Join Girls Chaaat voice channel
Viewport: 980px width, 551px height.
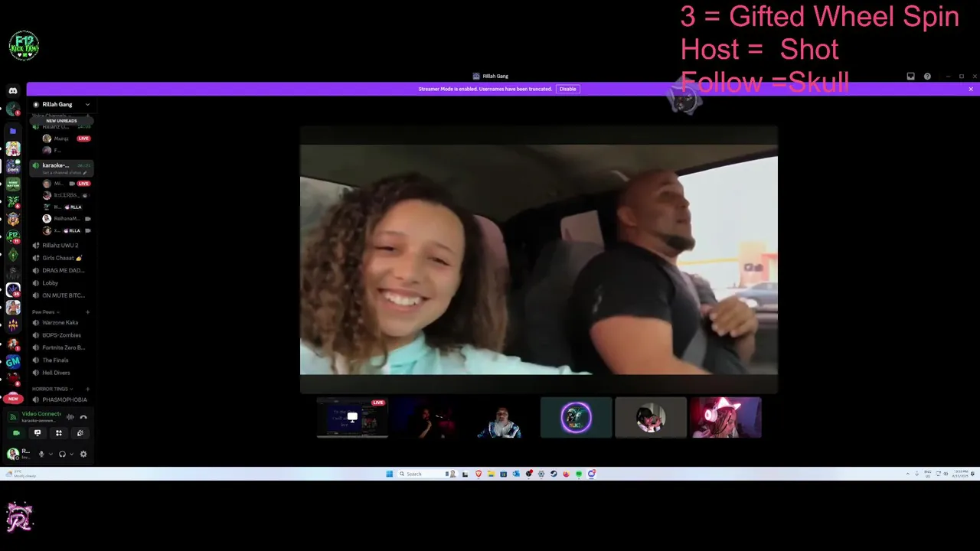(61, 258)
